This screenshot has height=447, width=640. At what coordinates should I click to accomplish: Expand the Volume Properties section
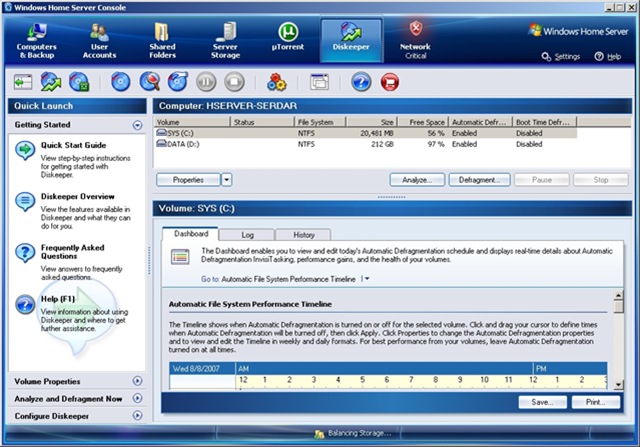[138, 381]
